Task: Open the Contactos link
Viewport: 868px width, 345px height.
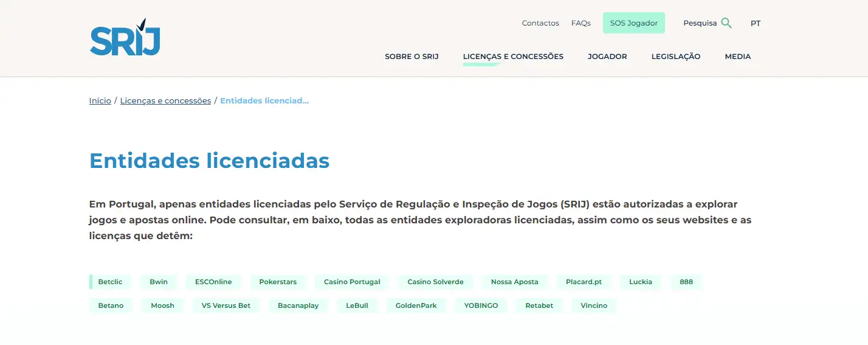Action: pyautogui.click(x=540, y=23)
